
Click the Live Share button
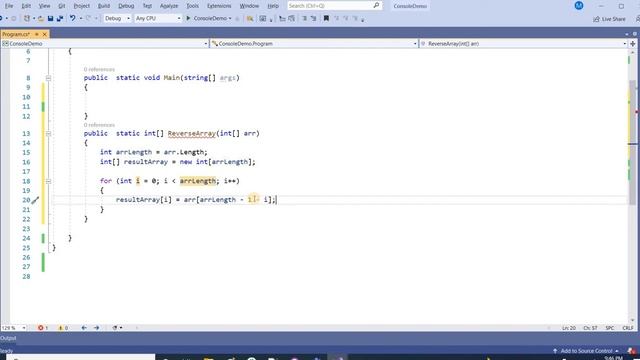pyautogui.click(x=609, y=19)
